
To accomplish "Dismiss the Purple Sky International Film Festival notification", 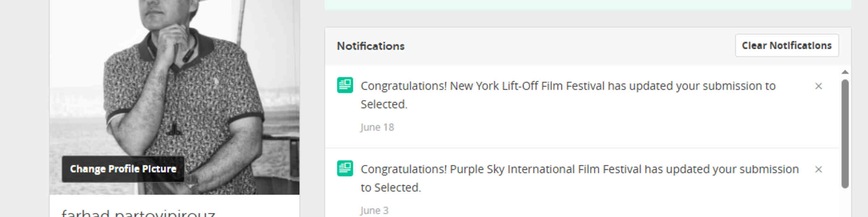I will pyautogui.click(x=818, y=169).
